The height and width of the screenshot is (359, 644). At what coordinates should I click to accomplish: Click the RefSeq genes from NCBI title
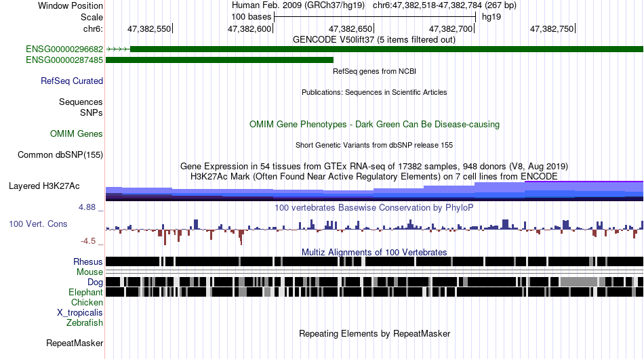(x=374, y=71)
